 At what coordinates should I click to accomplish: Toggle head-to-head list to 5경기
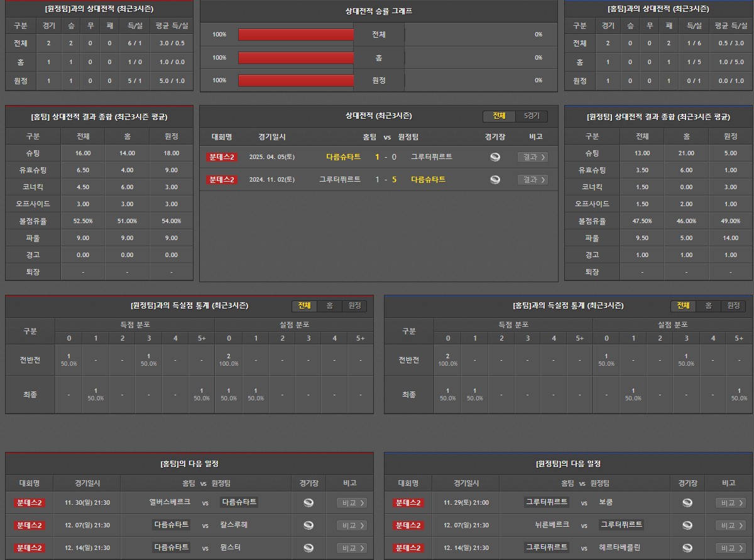point(531,116)
